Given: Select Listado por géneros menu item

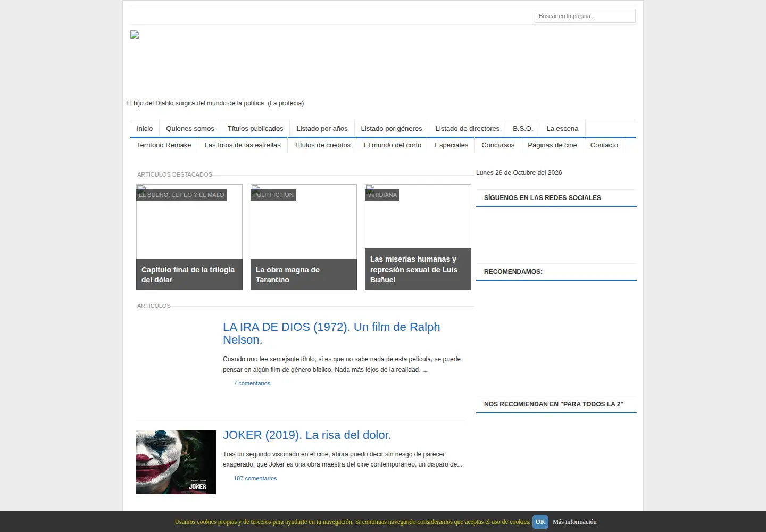Looking at the screenshot, I should [x=392, y=129].
